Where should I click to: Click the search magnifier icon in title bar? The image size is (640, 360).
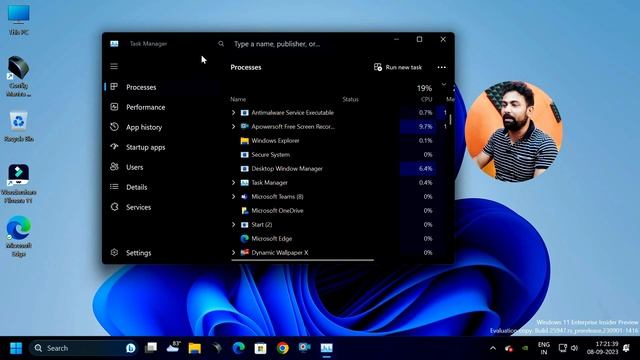point(221,44)
